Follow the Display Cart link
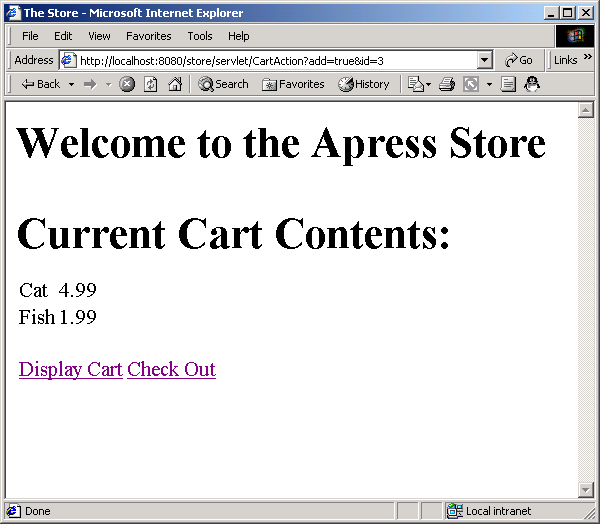 tap(70, 369)
